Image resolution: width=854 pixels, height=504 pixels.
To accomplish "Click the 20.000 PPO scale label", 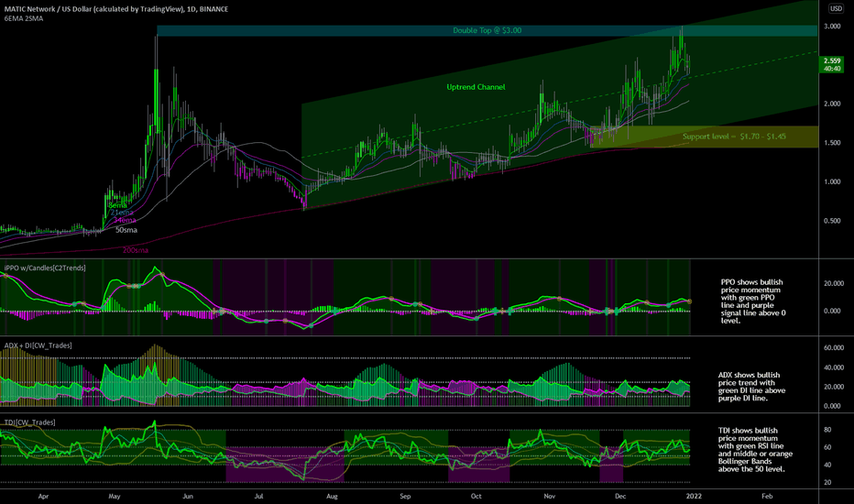I will (833, 283).
